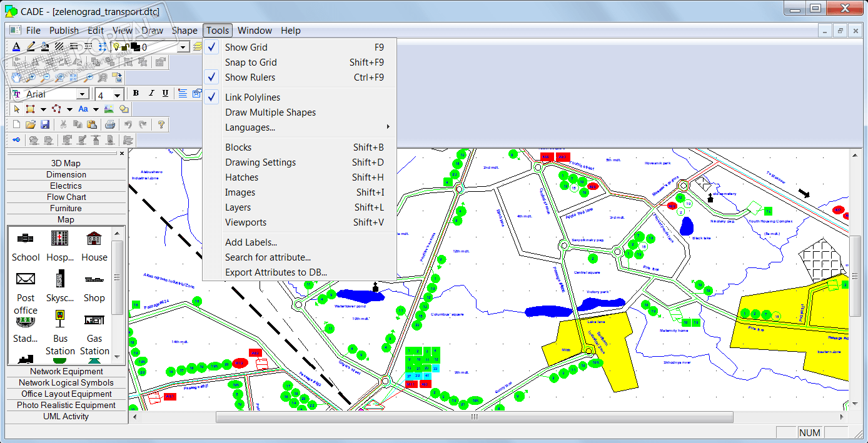Select the Aa text tool
868x443 pixels.
[83, 109]
